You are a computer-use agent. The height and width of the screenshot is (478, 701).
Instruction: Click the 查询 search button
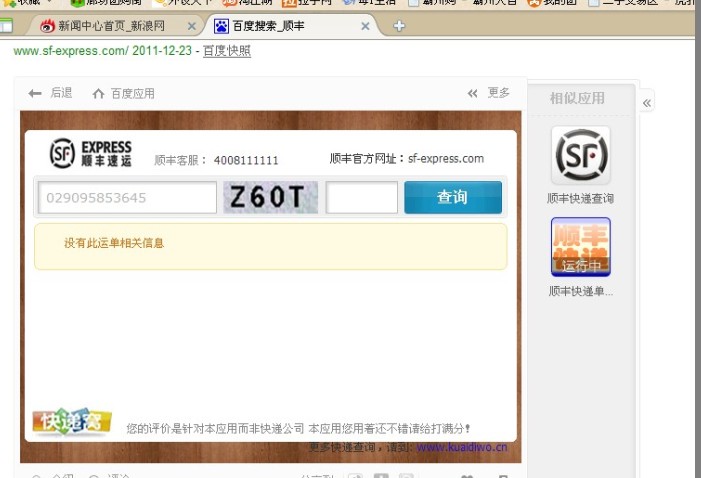[x=453, y=197]
